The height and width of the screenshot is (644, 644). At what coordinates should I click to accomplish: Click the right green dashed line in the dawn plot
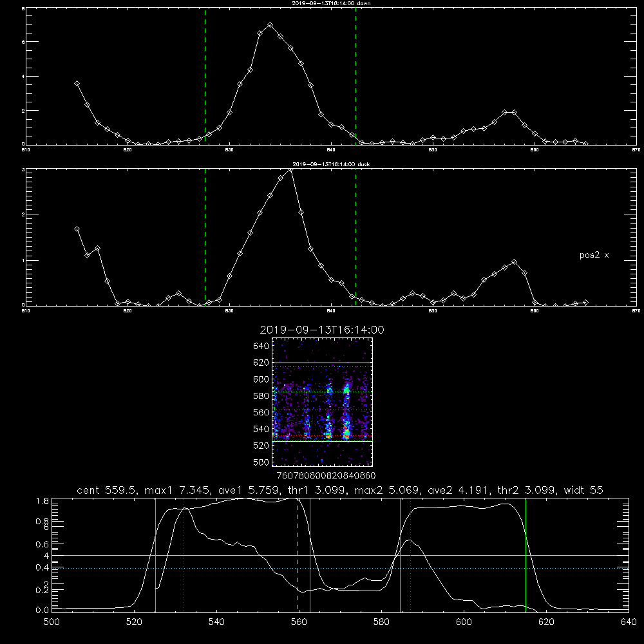click(x=355, y=76)
